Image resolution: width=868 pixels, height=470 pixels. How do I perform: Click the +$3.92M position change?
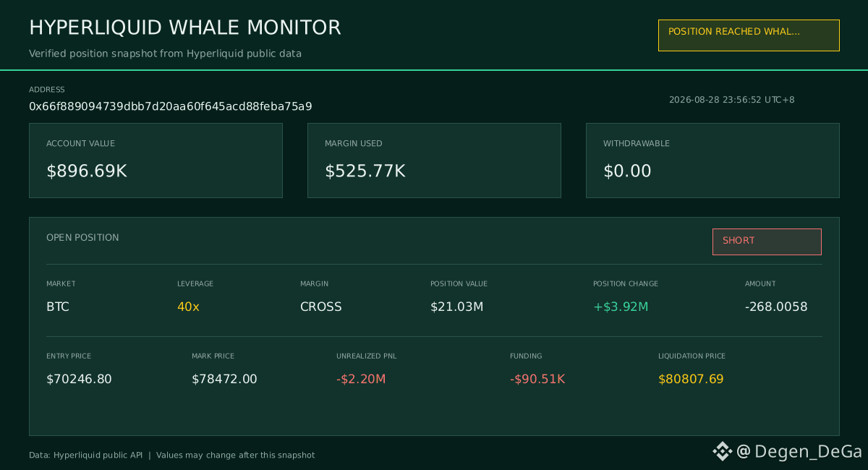point(621,307)
